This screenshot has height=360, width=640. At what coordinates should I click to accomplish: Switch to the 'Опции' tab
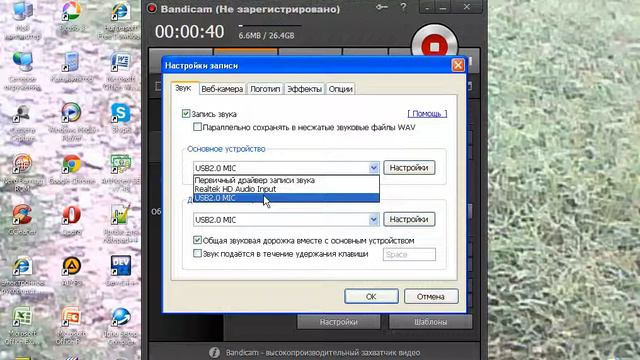pos(340,89)
